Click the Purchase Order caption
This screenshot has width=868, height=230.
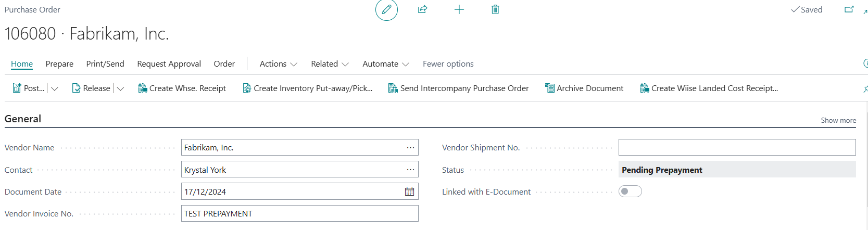pyautogui.click(x=32, y=9)
